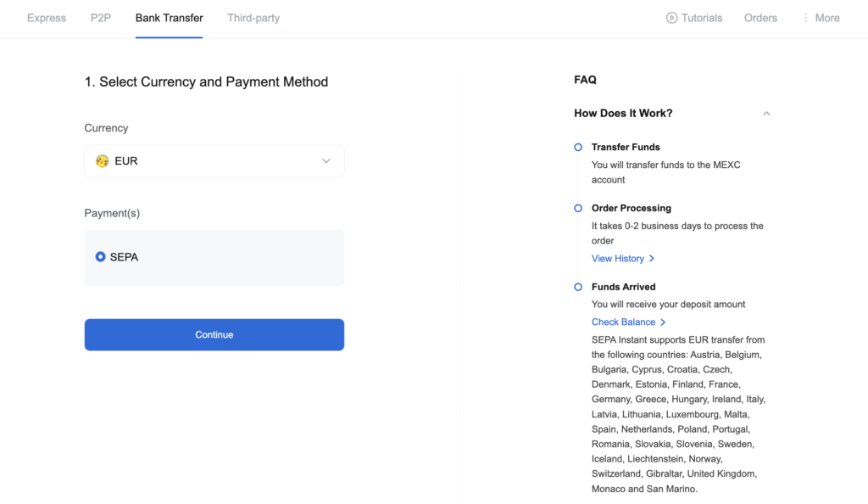This screenshot has width=868, height=504.
Task: Go to Orders page
Action: click(760, 18)
